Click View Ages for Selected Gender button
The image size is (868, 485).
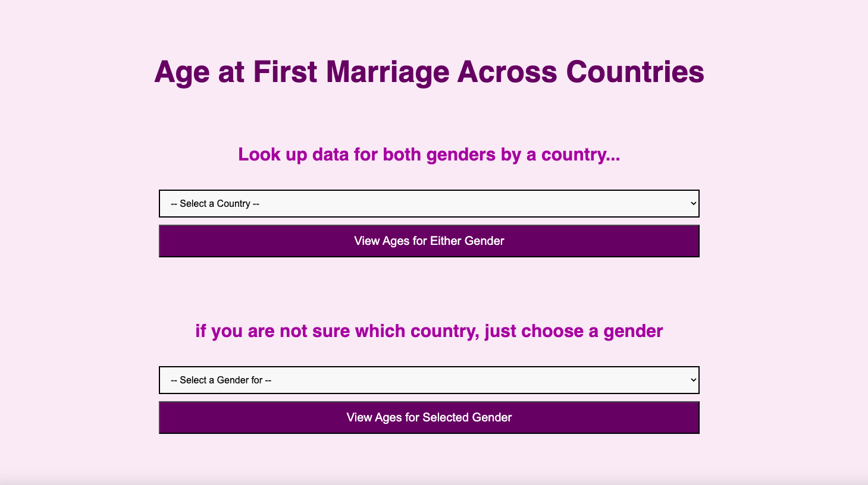(x=429, y=417)
